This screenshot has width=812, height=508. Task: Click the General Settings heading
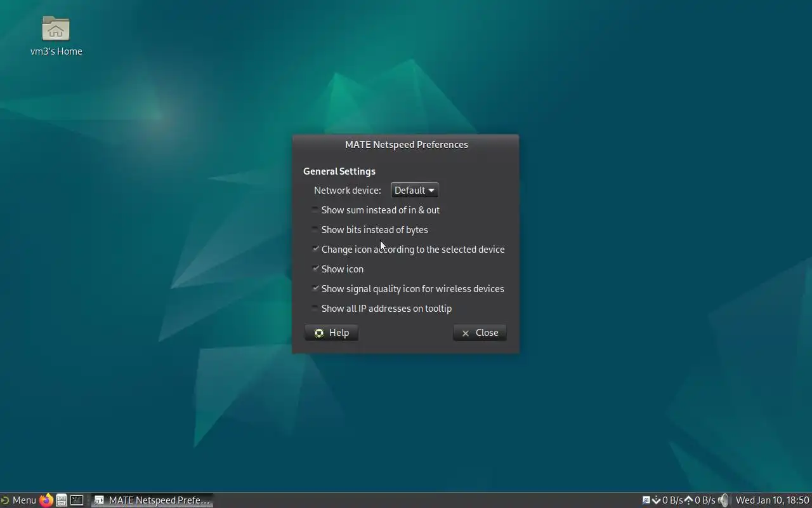pos(339,171)
